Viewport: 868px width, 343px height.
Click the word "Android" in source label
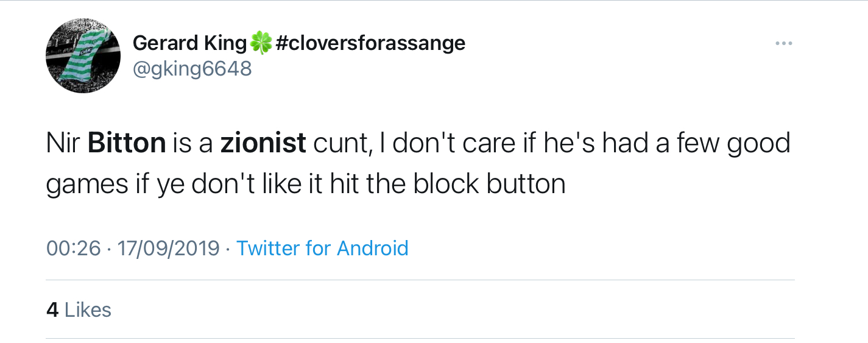(372, 248)
